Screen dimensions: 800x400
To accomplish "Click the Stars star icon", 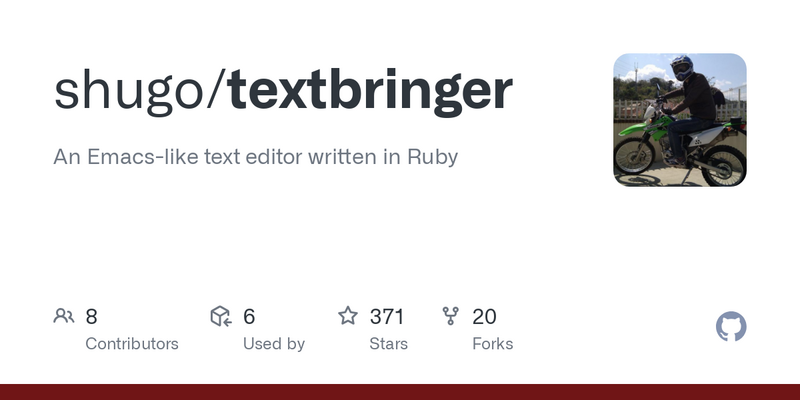I will 348,315.
